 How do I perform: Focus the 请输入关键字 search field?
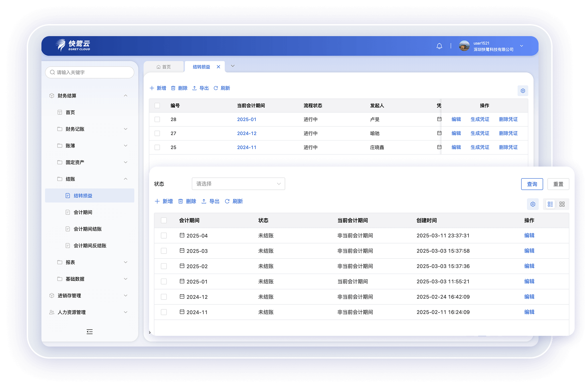tap(92, 72)
